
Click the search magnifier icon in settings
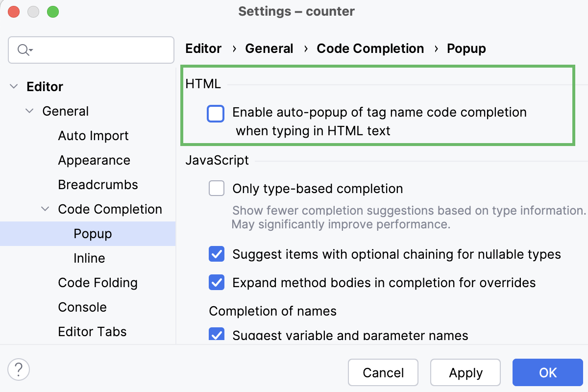(x=24, y=50)
